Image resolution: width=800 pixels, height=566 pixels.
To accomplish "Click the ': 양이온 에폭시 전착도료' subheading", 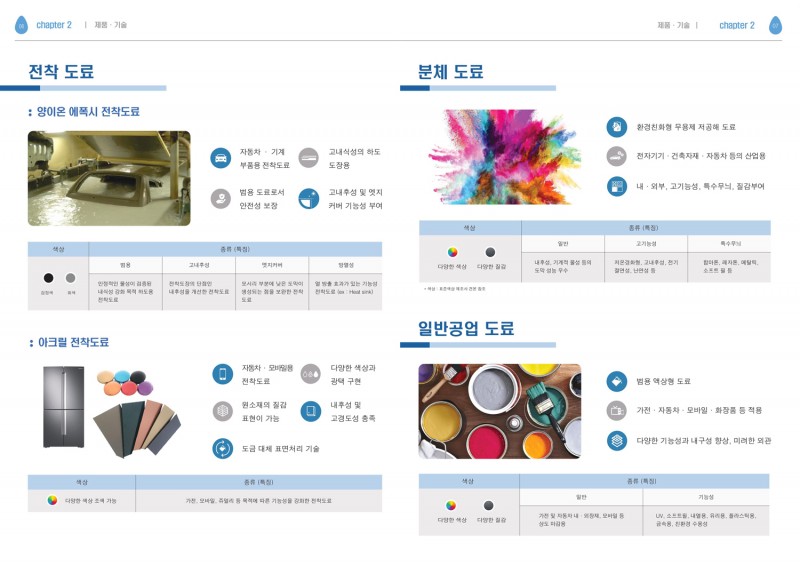I will coord(84,112).
